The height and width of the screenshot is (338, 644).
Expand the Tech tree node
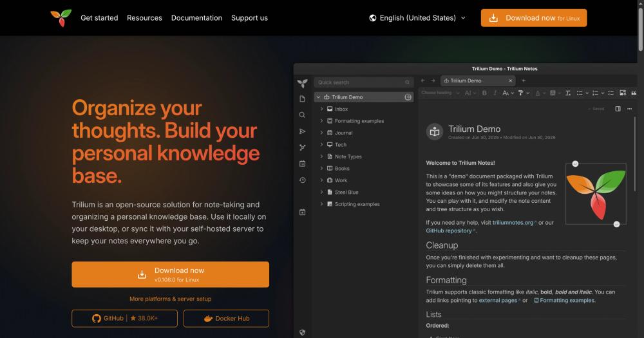pos(321,145)
